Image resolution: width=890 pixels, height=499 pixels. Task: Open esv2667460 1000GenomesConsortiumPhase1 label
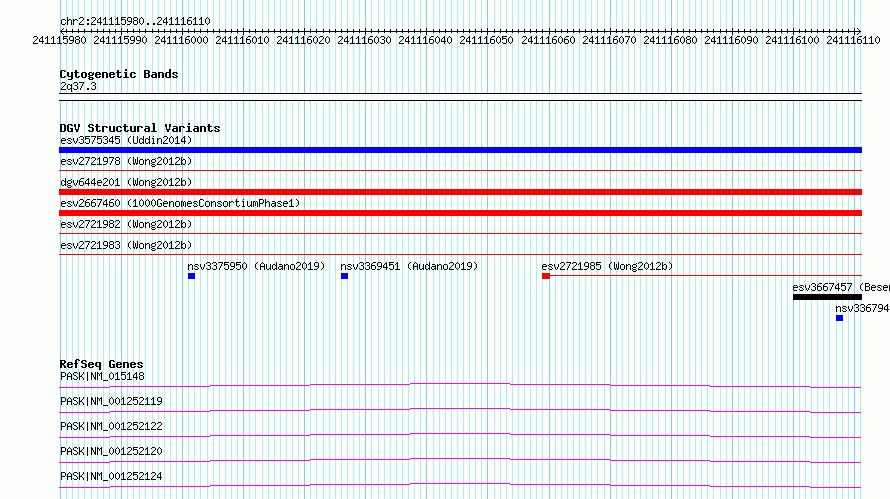[180, 203]
